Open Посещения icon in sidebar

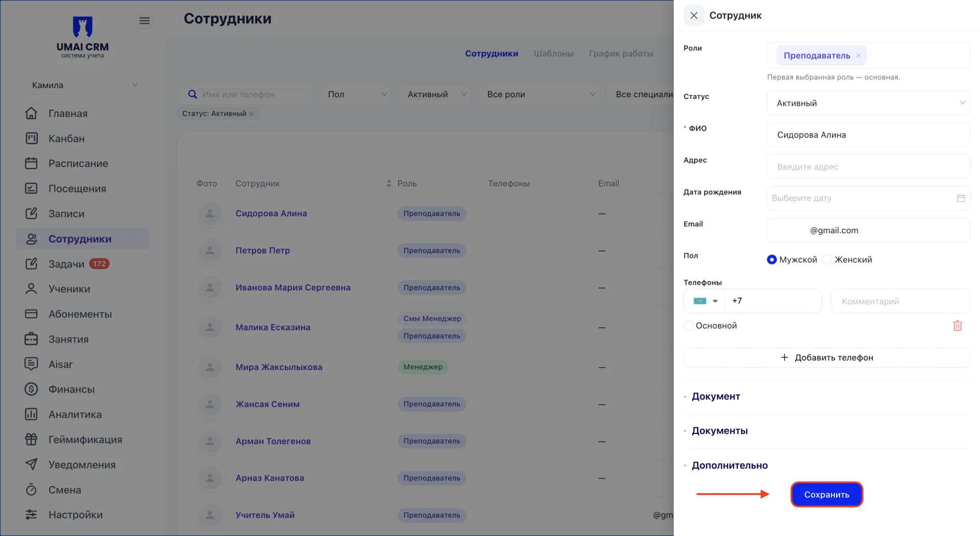pyautogui.click(x=31, y=188)
